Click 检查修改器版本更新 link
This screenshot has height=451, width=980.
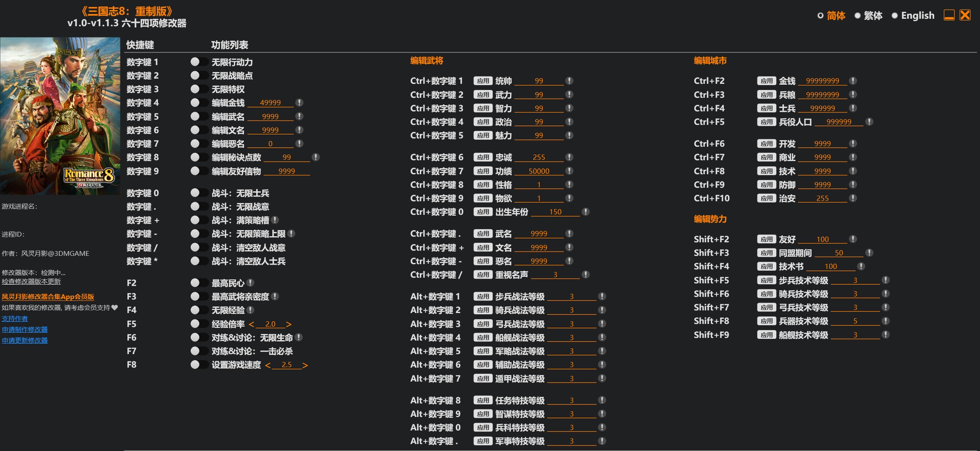[31, 282]
